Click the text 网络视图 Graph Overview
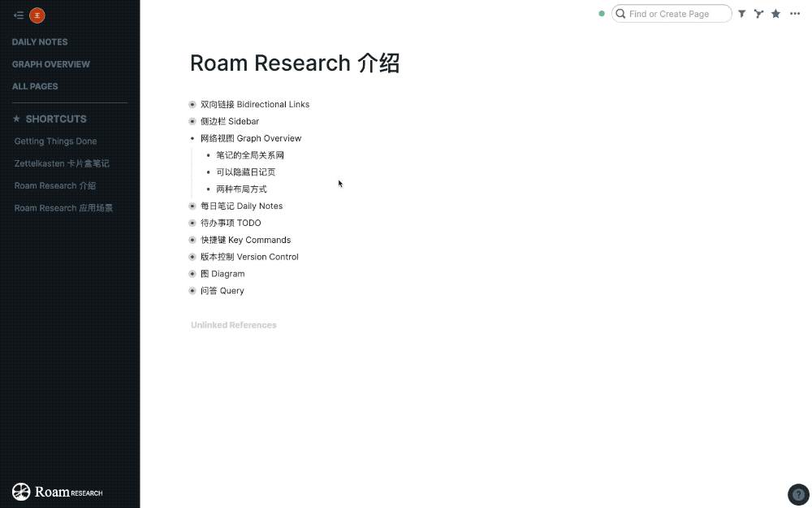 click(251, 138)
